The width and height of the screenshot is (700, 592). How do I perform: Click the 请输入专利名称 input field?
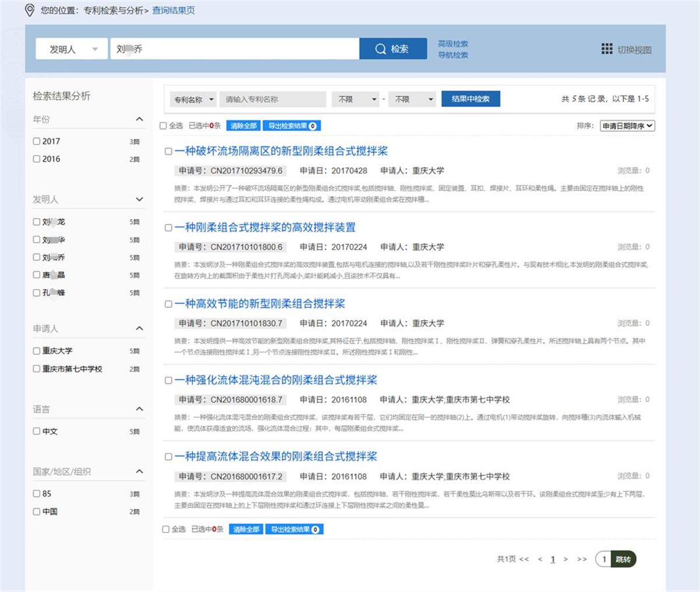(273, 100)
